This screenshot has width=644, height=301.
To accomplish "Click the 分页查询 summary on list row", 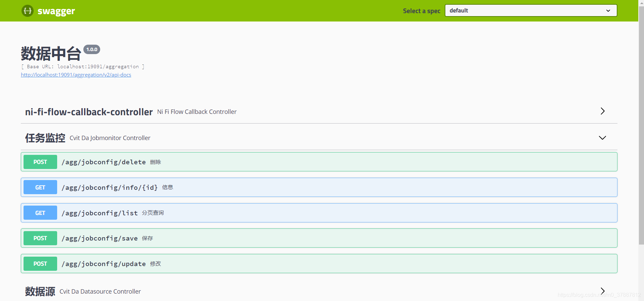I will click(x=153, y=213).
